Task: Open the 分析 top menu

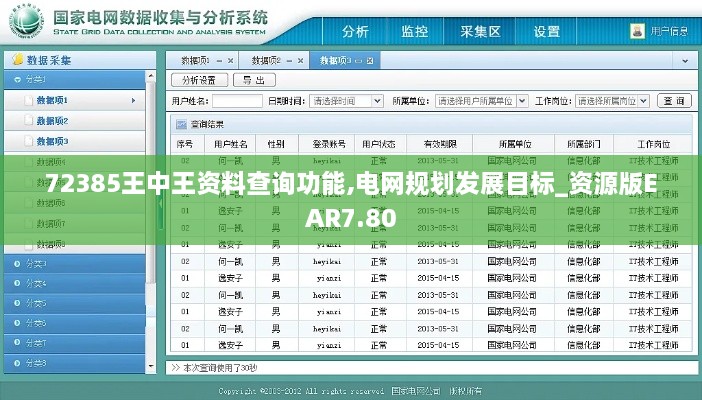Action: coord(355,31)
